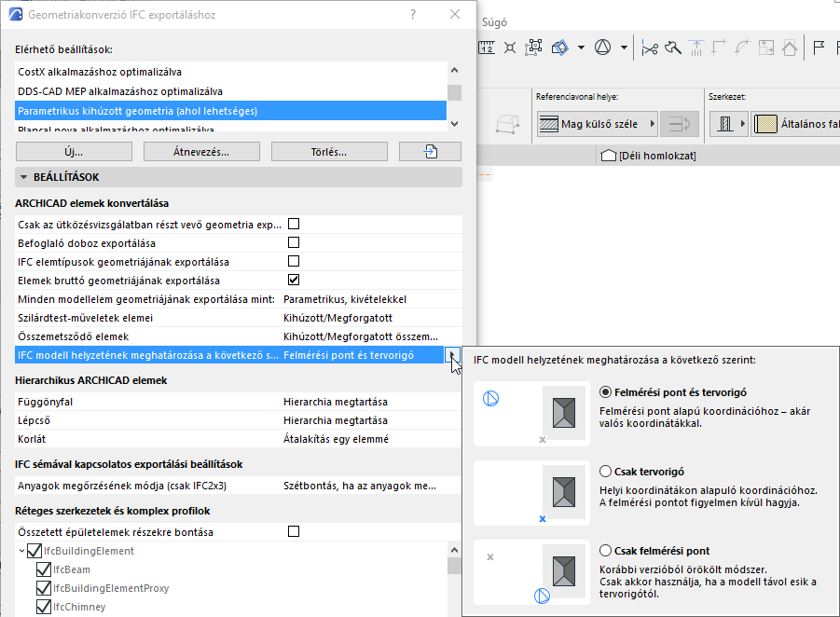Click presets list scroll down arrow

click(455, 124)
